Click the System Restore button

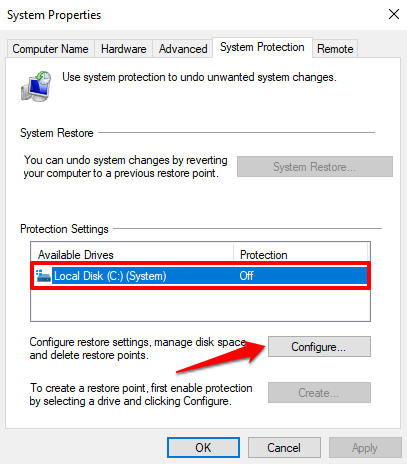click(315, 167)
